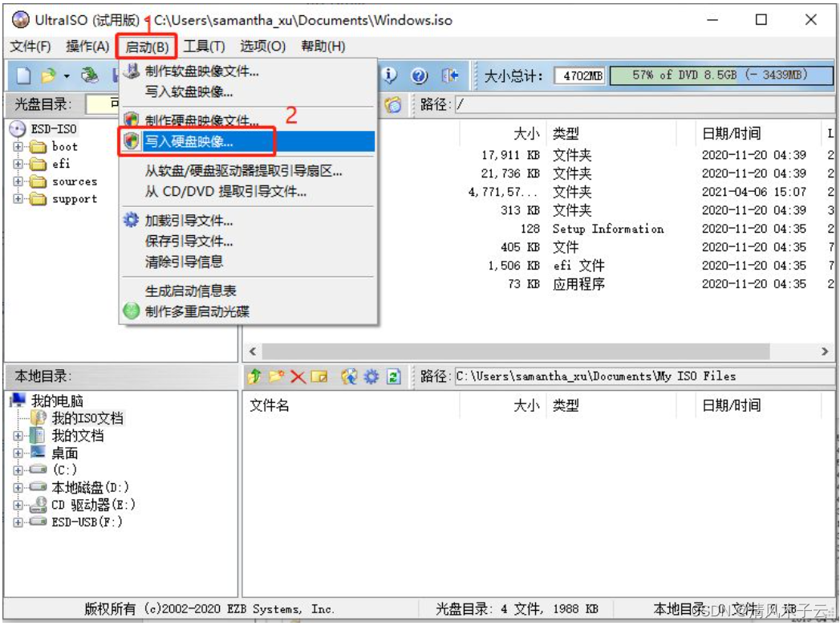Click the Open file toolbar icon
The height and width of the screenshot is (626, 840).
49,75
